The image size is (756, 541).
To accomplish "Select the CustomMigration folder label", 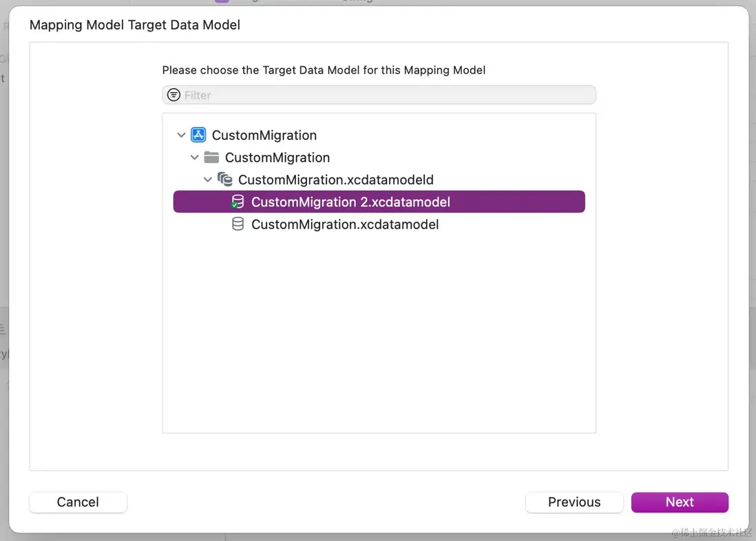I will (277, 158).
